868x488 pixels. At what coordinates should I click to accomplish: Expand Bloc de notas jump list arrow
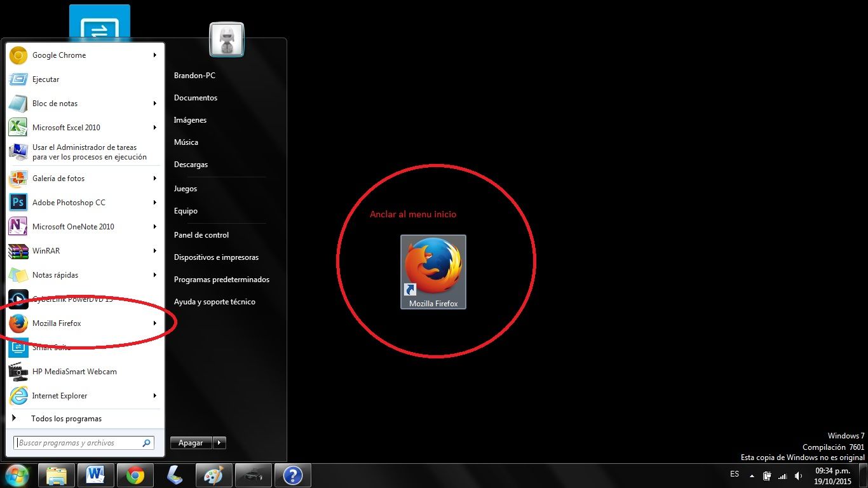click(154, 104)
